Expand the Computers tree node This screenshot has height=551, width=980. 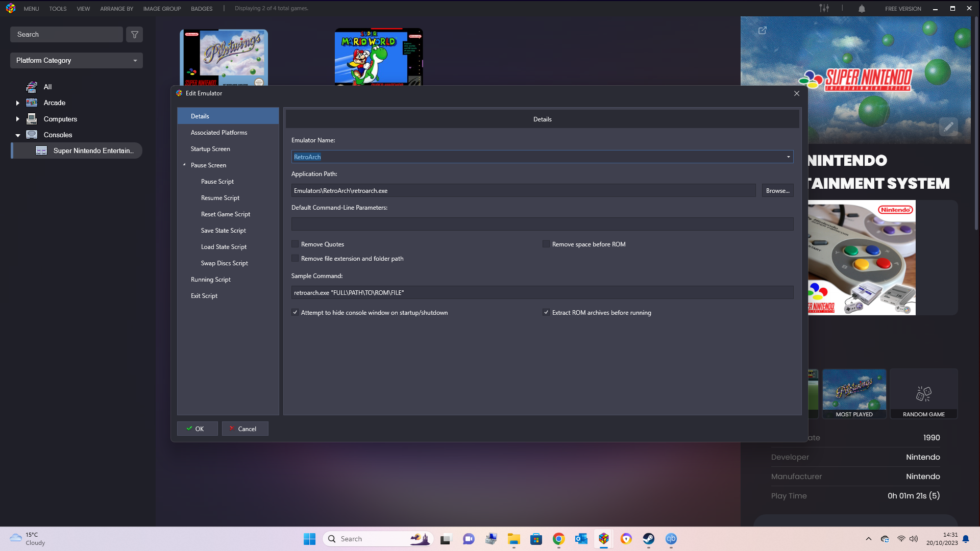tap(17, 119)
